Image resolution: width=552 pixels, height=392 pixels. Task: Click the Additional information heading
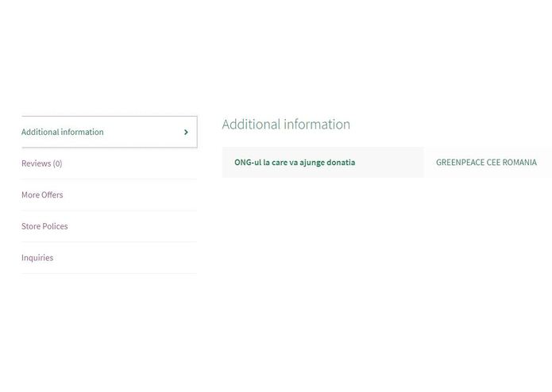[x=286, y=124]
